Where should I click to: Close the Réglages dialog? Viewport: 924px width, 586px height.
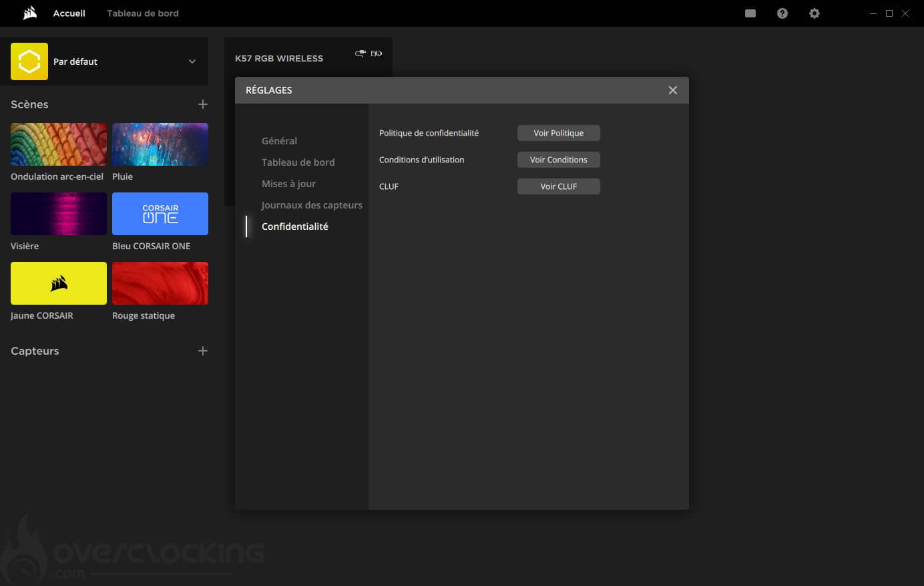(672, 90)
